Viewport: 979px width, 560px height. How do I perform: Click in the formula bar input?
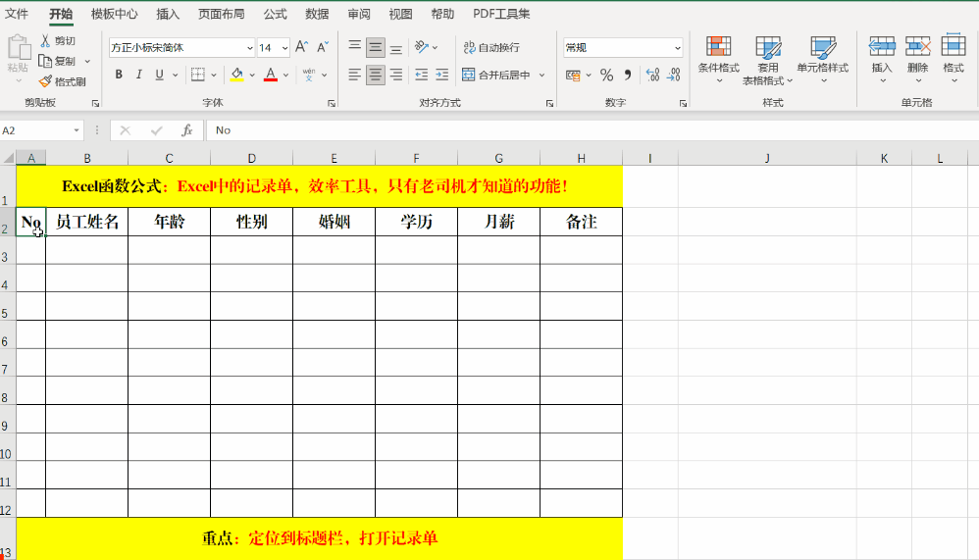593,129
